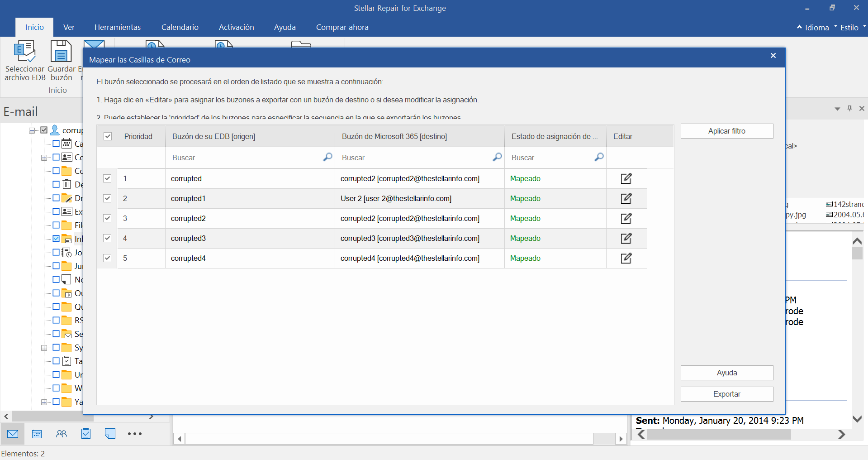Viewport: 868px width, 460px height.
Task: Sort by Buzón de su EDB column header
Action: (250, 136)
